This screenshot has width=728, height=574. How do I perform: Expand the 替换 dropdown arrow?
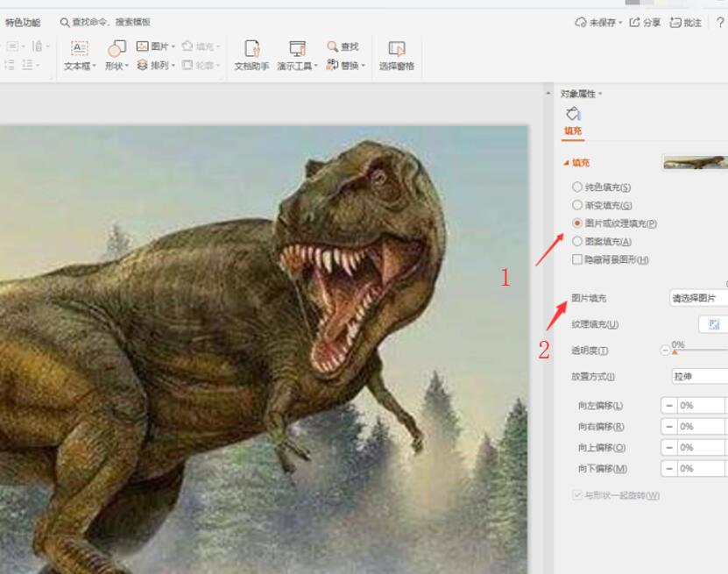(363, 66)
